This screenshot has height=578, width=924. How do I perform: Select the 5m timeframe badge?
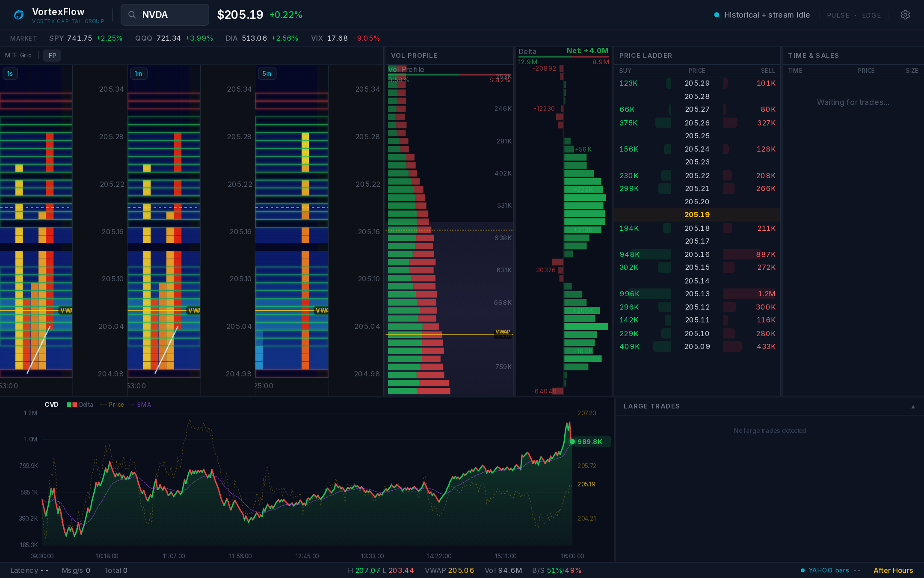267,74
